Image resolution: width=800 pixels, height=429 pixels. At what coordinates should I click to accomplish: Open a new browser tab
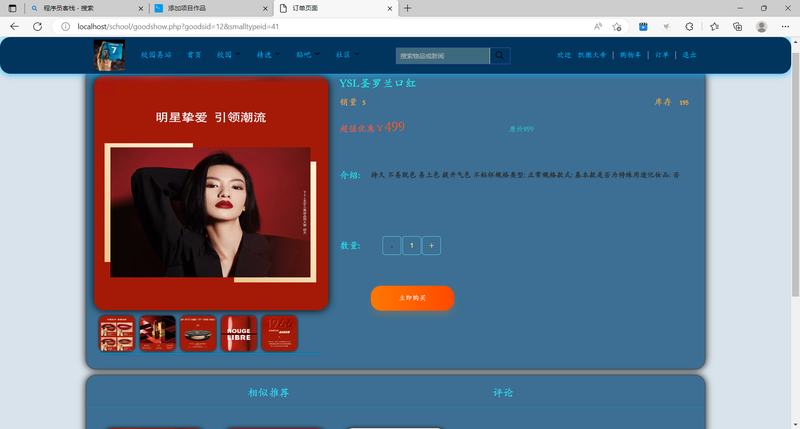click(x=407, y=8)
